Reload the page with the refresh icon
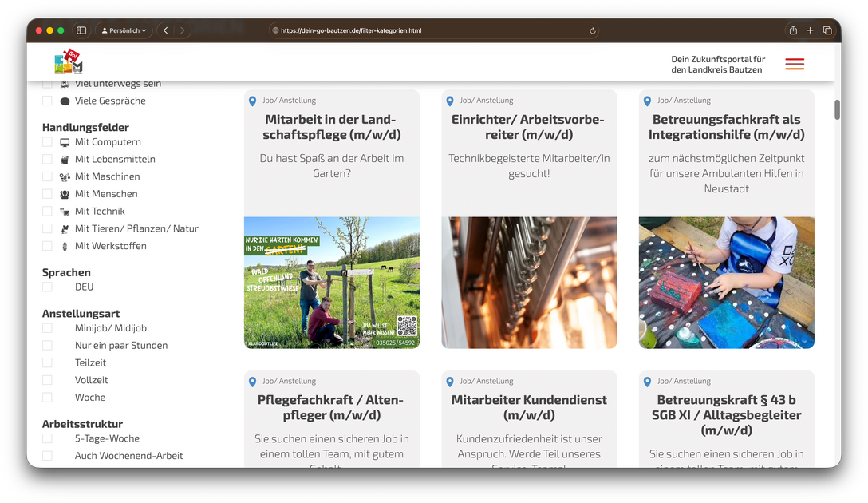868x503 pixels. [x=592, y=31]
